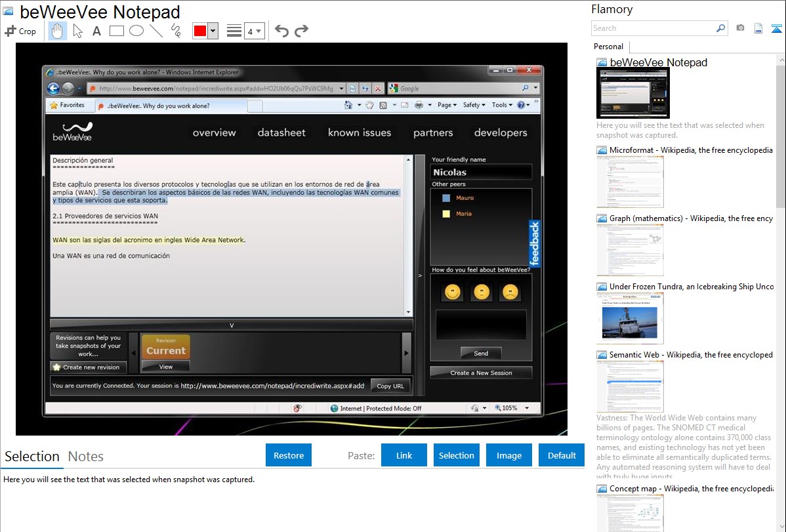Click the Flamory search field

[653, 28]
